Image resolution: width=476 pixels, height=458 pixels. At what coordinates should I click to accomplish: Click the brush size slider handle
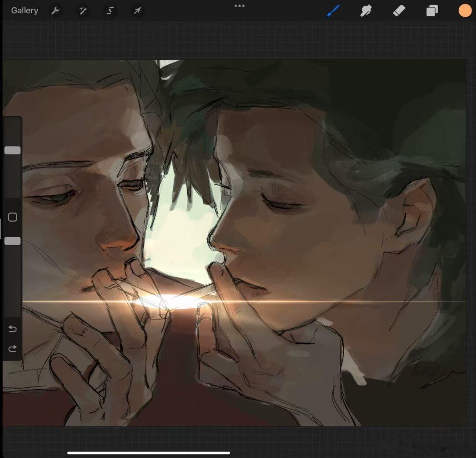[12, 150]
